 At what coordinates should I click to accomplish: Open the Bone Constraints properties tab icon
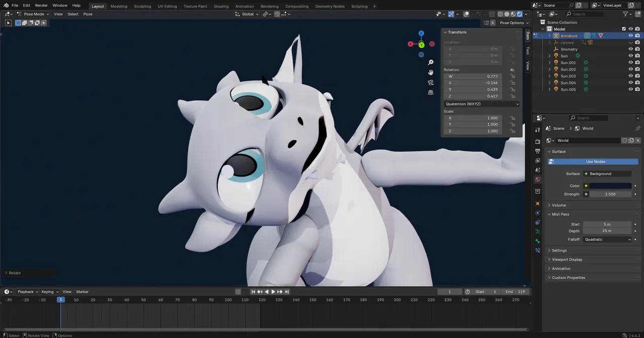tap(537, 250)
